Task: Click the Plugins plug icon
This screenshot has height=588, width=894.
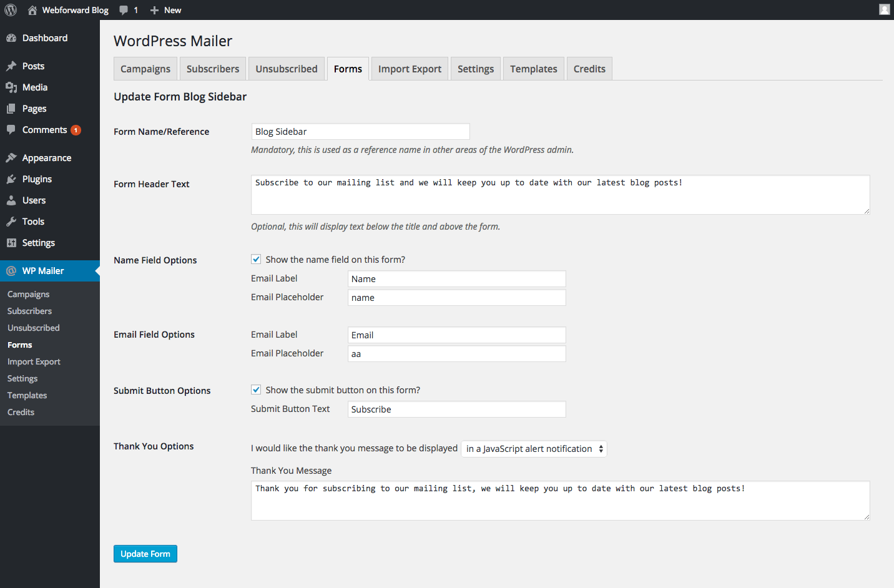Action: 11,179
